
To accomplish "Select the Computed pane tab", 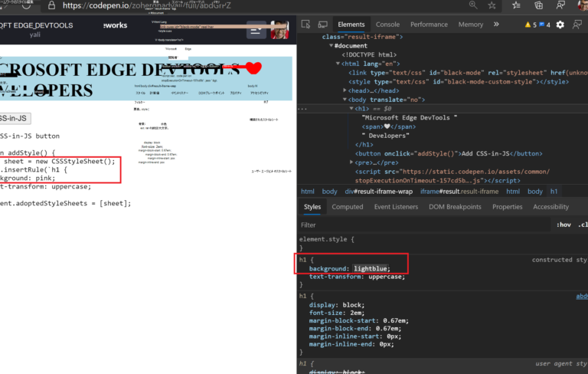I will 348,207.
